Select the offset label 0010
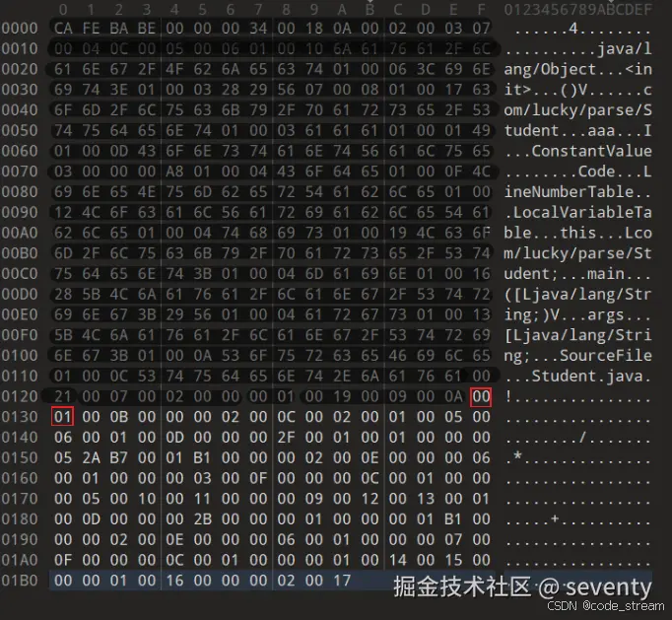This screenshot has height=620, width=672. pos(20,48)
